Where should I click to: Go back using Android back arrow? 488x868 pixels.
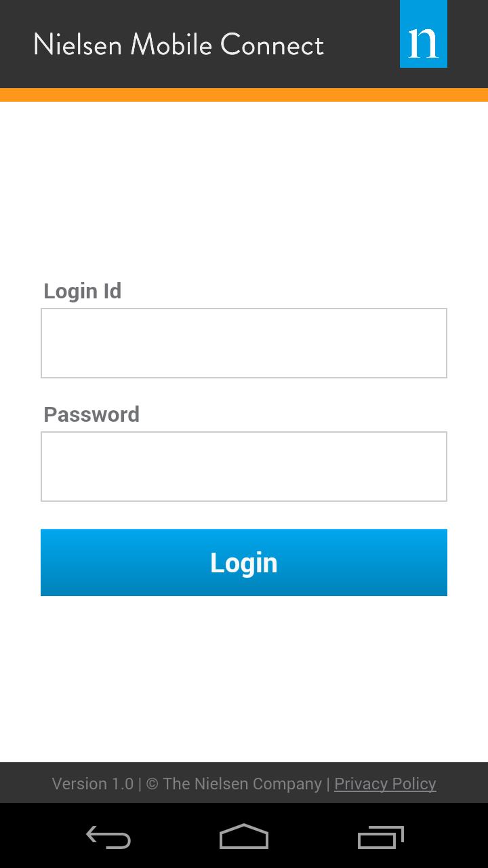(108, 837)
